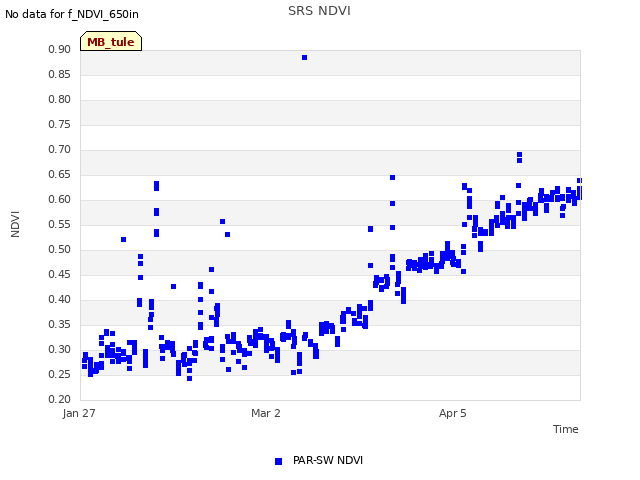Click the PAR-SW NDVI legend label
The width and height of the screenshot is (640, 480).
point(328,460)
